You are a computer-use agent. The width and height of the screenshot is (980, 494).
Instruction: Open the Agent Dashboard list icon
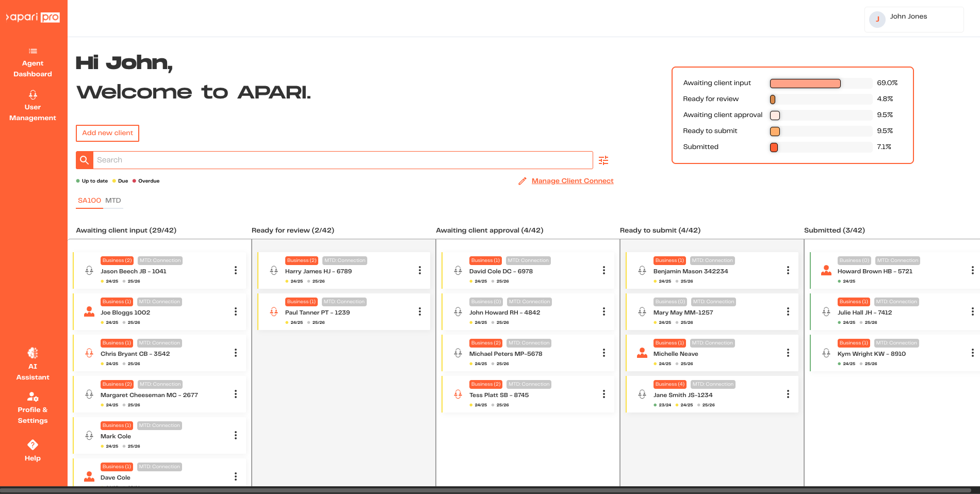pos(33,51)
